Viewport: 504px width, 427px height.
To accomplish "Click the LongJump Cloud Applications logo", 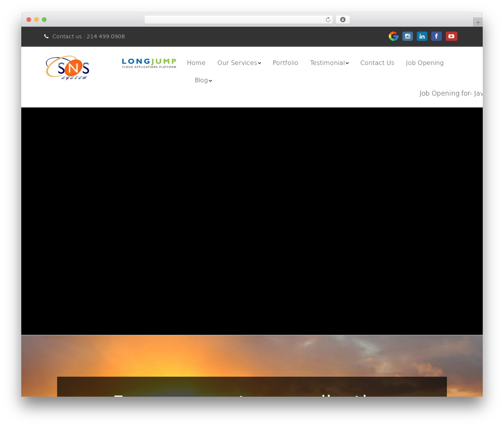I will coord(149,63).
